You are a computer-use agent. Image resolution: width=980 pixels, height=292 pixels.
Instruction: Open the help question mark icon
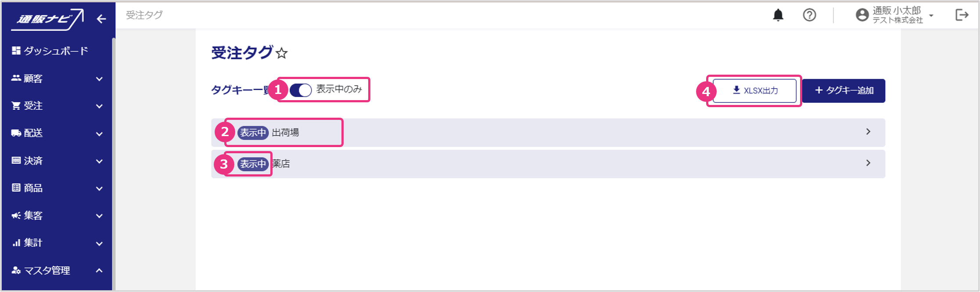tap(809, 15)
